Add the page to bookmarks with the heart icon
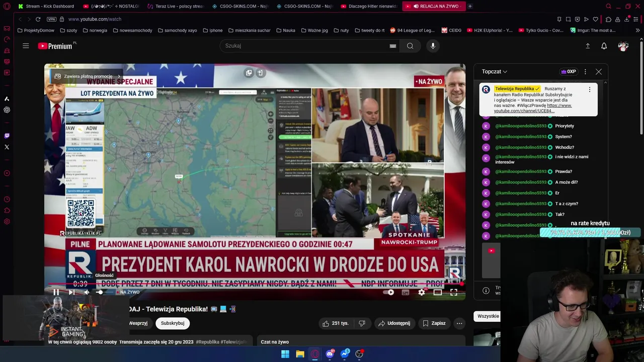The height and width of the screenshot is (362, 644). 596,19
